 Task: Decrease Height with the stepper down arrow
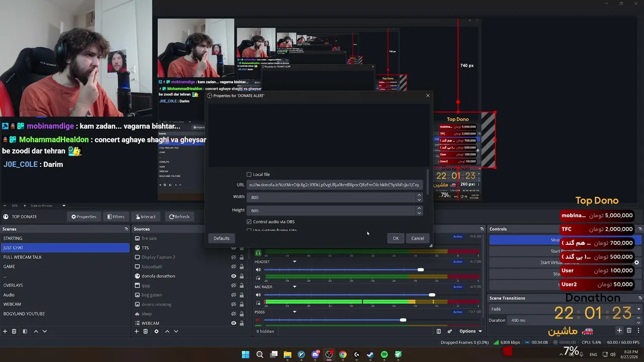(419, 213)
